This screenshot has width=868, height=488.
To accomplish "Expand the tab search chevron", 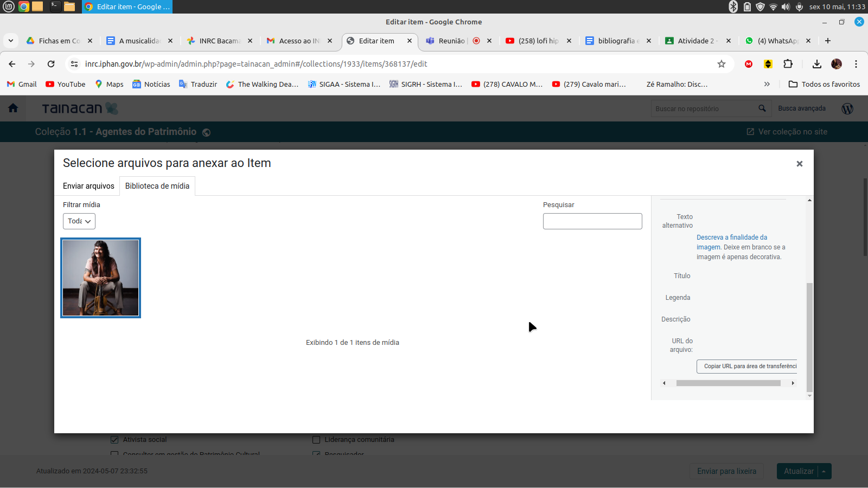I will 11,41.
